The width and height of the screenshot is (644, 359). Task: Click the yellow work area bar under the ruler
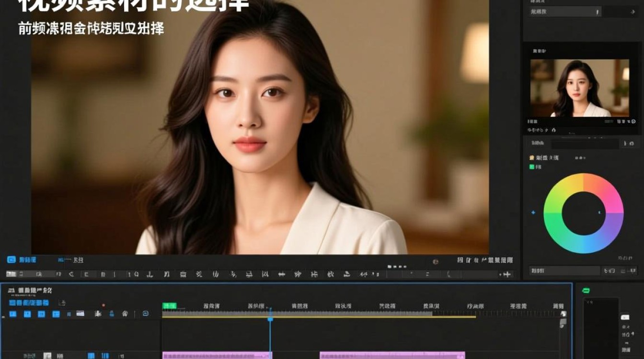[x=319, y=317]
